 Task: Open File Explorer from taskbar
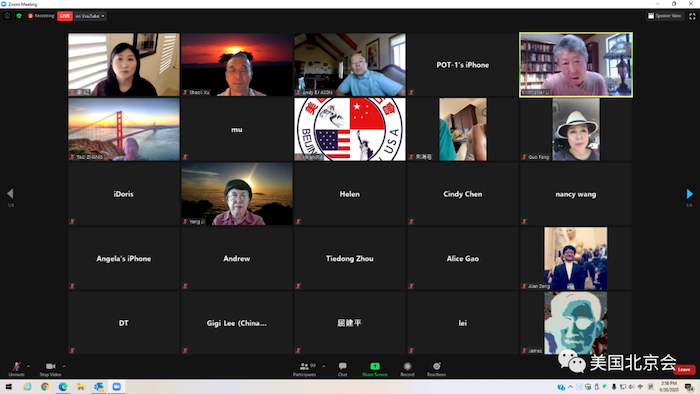tap(81, 386)
